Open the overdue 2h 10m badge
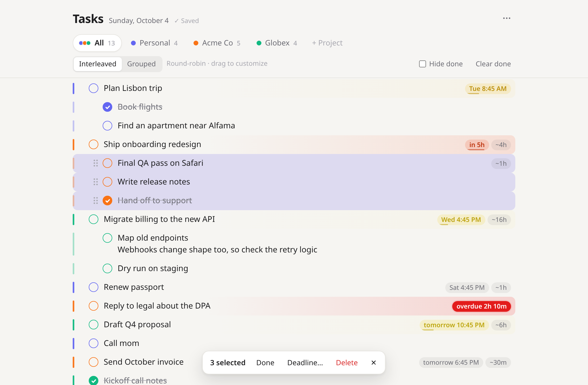 click(481, 306)
